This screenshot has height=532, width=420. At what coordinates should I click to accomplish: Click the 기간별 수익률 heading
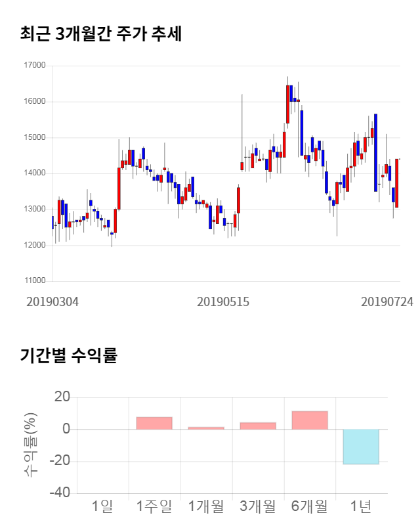(68, 356)
